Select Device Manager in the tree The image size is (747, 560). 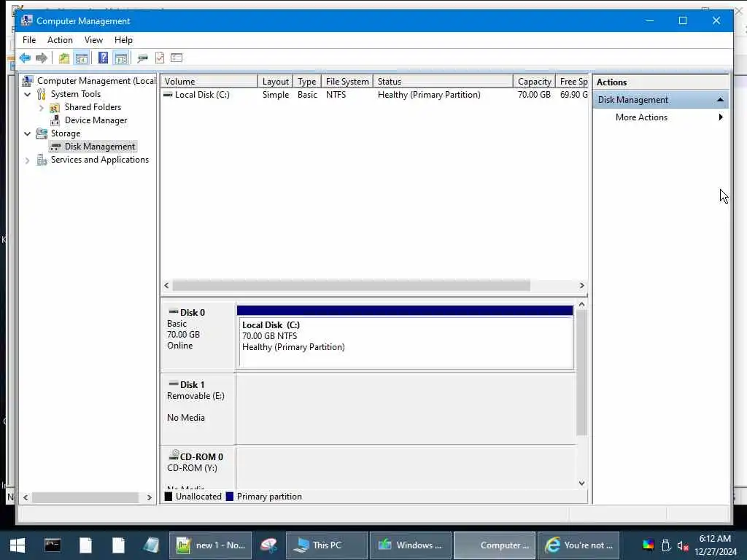96,120
